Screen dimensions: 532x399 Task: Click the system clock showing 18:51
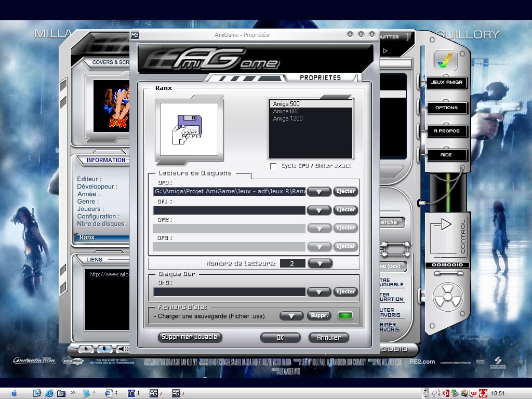tap(498, 394)
